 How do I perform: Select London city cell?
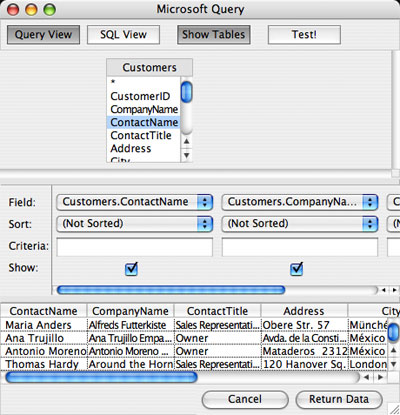[368, 364]
